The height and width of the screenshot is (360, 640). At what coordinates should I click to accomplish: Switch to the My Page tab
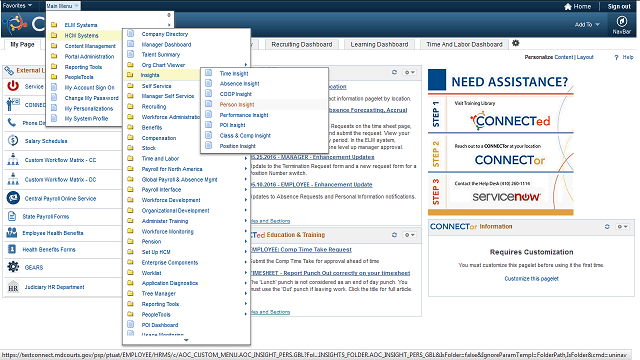22,44
